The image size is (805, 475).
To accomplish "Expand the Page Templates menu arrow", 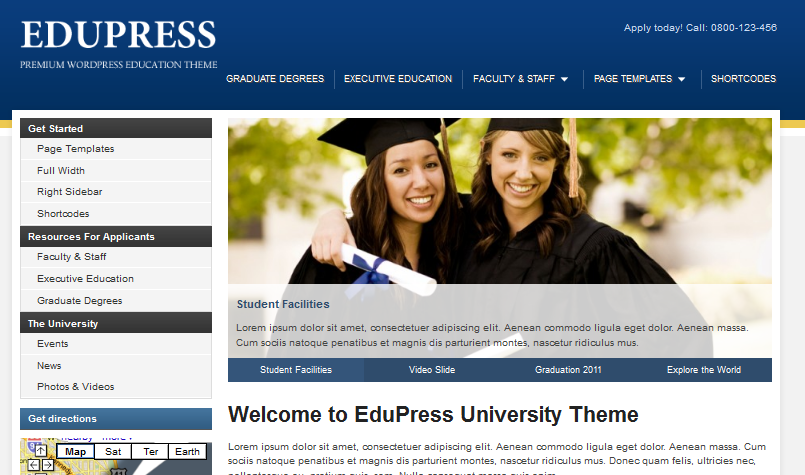I will [682, 79].
